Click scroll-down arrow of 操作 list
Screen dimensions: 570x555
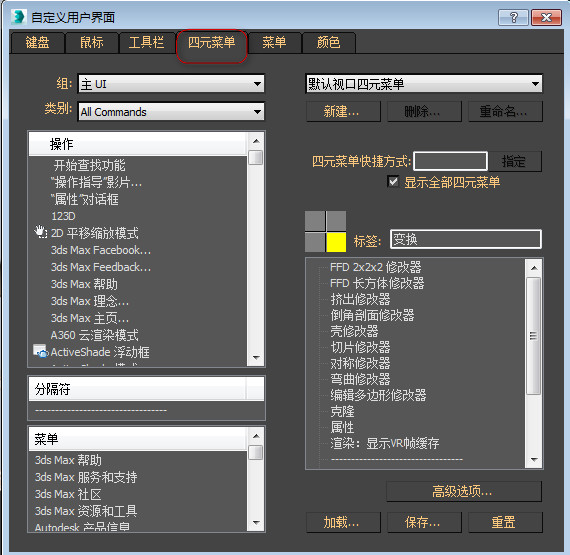(x=256, y=358)
